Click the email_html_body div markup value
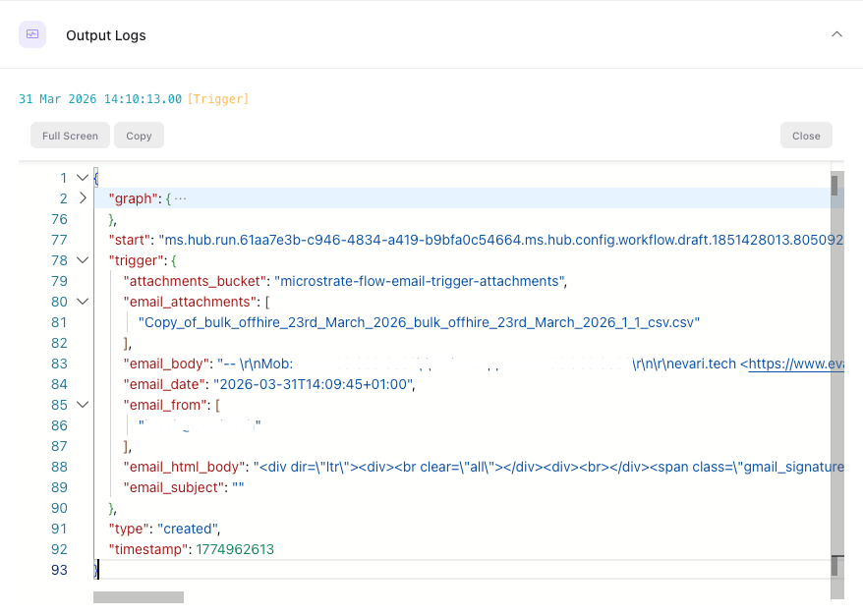Viewport: 863px width, 616px height. click(548, 467)
